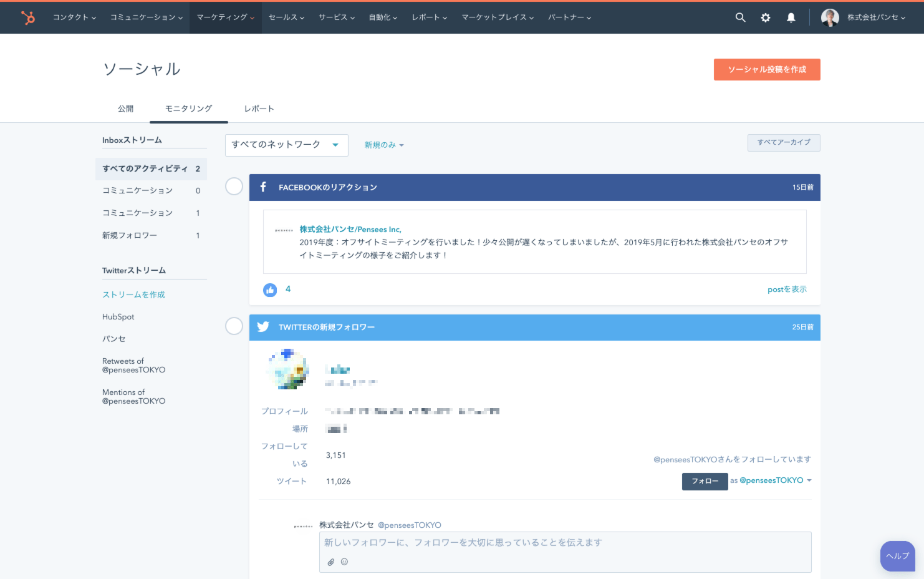Open the search magnifier icon
The height and width of the screenshot is (579, 924).
tap(740, 17)
